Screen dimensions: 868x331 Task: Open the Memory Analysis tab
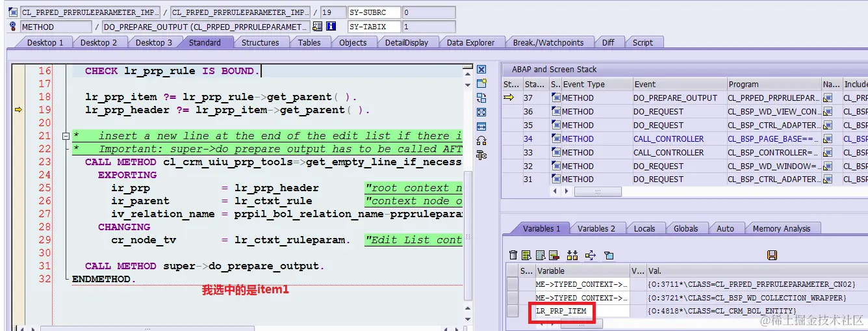pyautogui.click(x=782, y=228)
